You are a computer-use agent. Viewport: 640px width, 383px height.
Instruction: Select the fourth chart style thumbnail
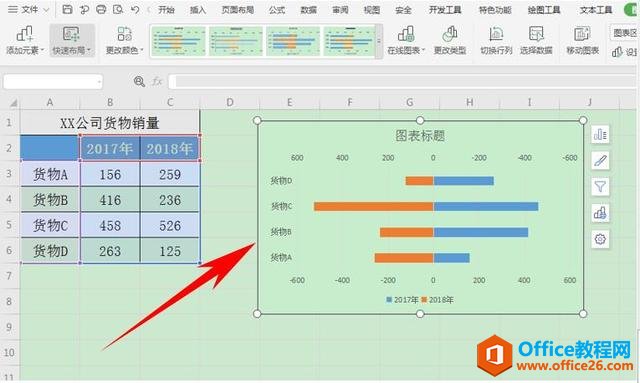coord(349,41)
